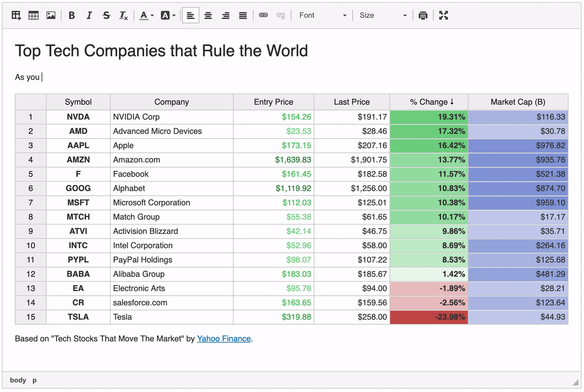Select the MSFT symbol cell
Viewport: 584px width, 392px height.
pos(78,203)
